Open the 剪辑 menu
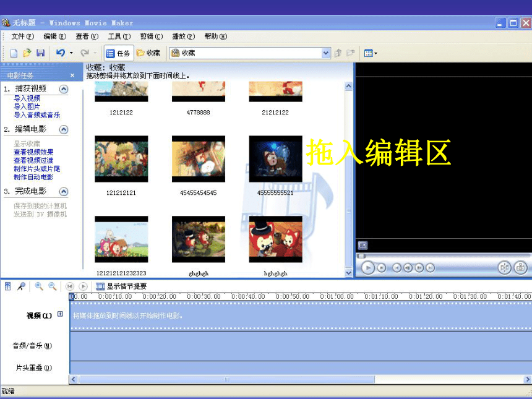The width and height of the screenshot is (532, 399). 152,36
